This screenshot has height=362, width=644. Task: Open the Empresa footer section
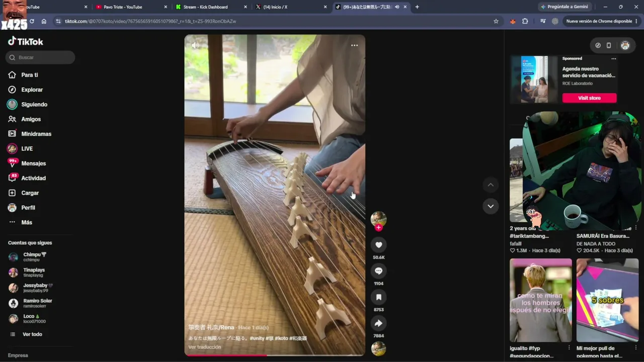coord(18,355)
